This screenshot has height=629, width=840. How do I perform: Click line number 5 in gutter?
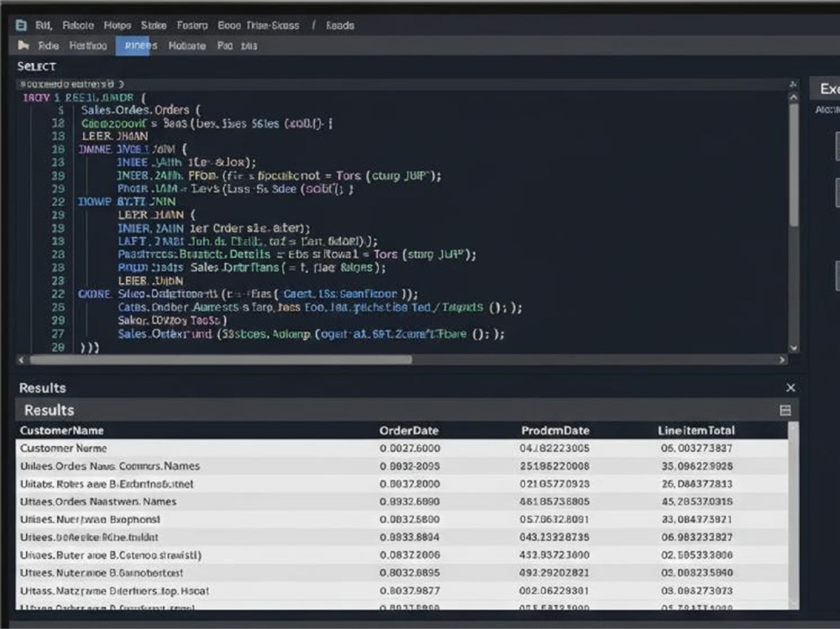click(x=60, y=110)
